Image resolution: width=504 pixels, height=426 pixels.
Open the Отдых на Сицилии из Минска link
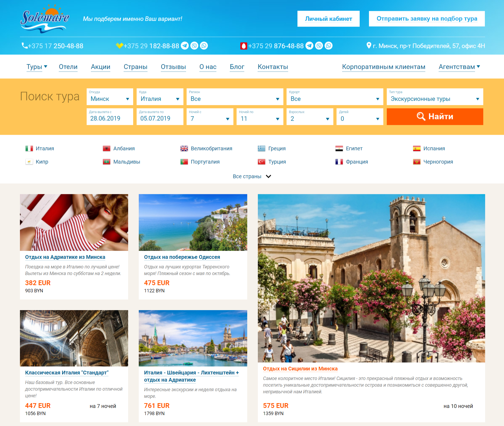click(300, 369)
